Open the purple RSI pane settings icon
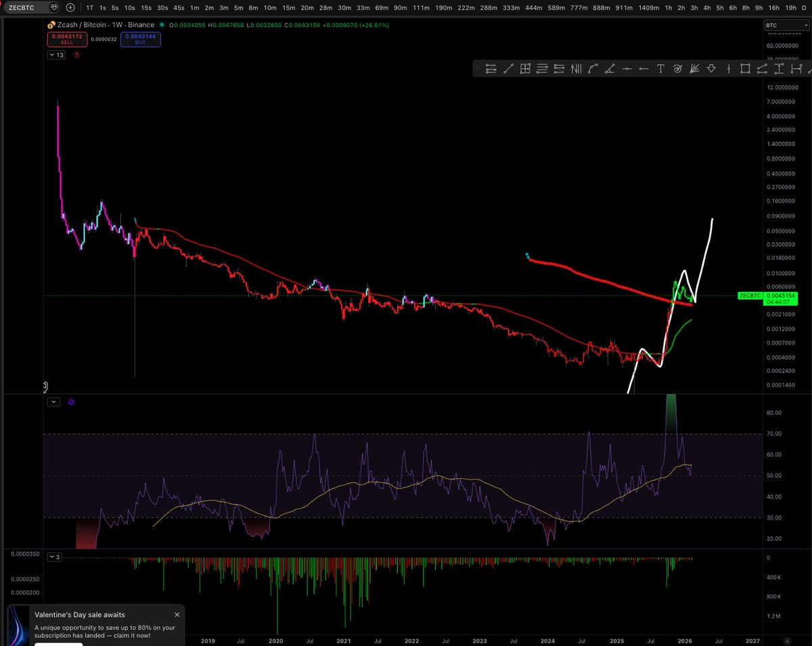Screen dimensions: 812x646 [x=71, y=402]
